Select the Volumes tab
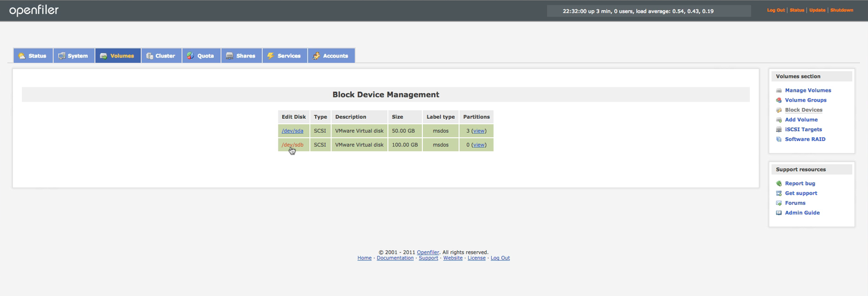The height and width of the screenshot is (296, 868). coord(118,56)
